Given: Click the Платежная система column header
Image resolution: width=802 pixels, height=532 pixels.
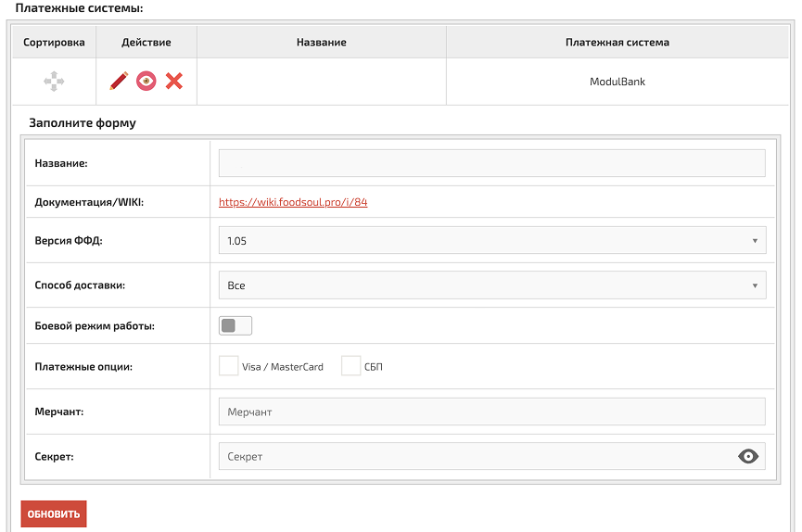Looking at the screenshot, I should [x=617, y=42].
